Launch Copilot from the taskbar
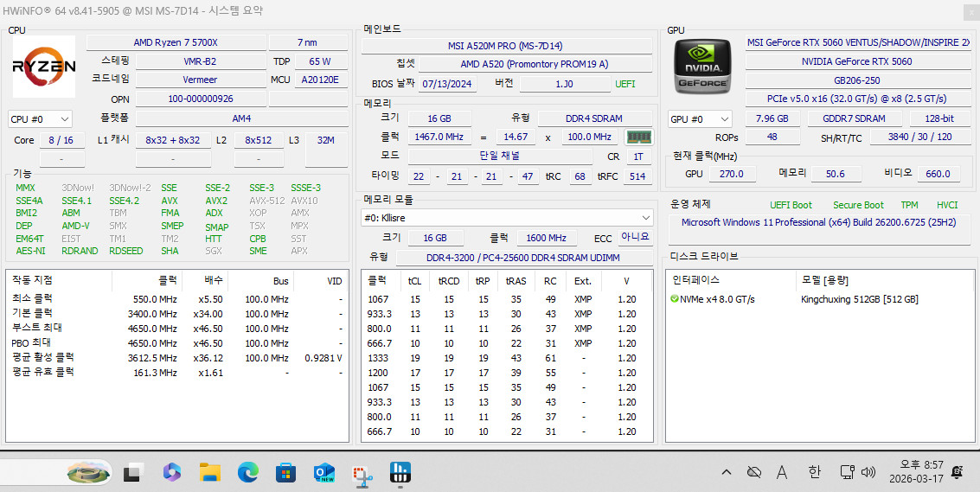 pyautogui.click(x=172, y=473)
